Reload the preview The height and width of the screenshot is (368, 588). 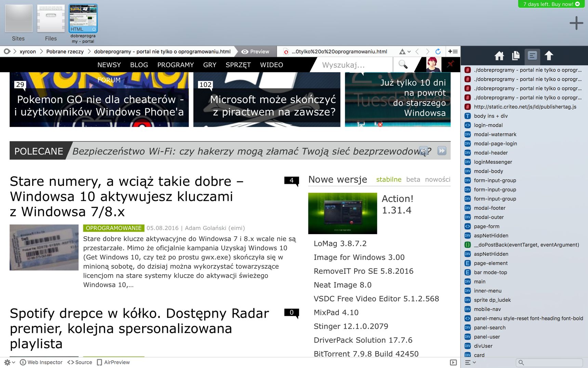[438, 52]
